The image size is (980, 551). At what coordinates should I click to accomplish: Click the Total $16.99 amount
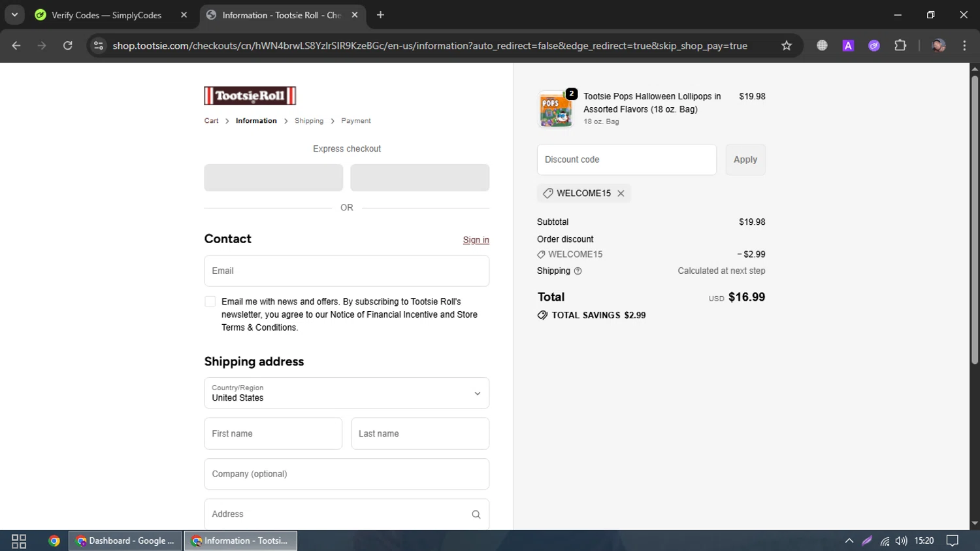tap(747, 297)
